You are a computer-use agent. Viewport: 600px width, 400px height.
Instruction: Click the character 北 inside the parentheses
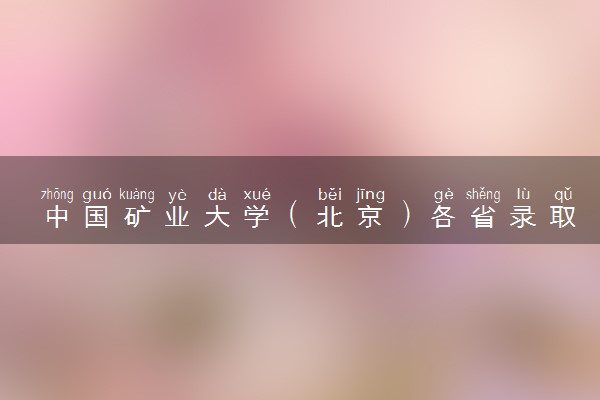coord(329,217)
